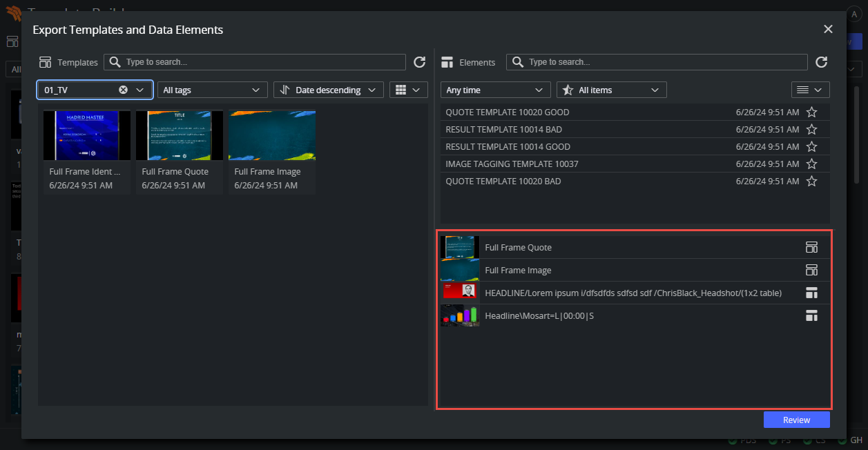
Task: Toggle star for IMAGE TAGGING TEMPLATE 10037
Action: coord(812,164)
